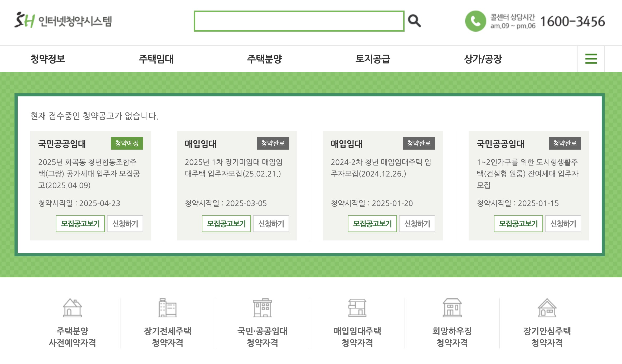Open the 청약정보 menu
This screenshot has width=622, height=364.
point(48,59)
